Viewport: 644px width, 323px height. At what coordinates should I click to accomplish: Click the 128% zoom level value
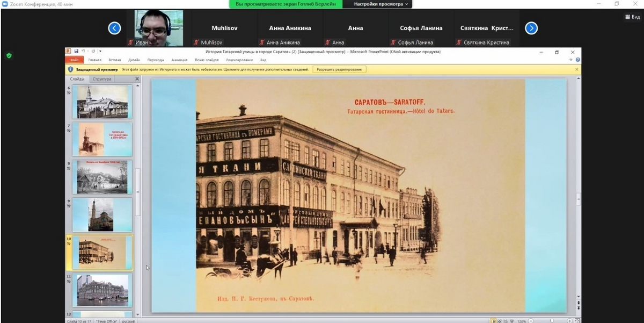point(521,321)
